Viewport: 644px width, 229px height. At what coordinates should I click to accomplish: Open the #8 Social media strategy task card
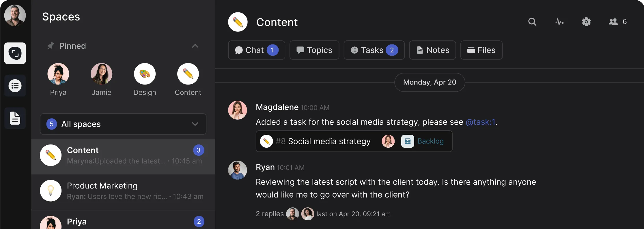pyautogui.click(x=354, y=141)
